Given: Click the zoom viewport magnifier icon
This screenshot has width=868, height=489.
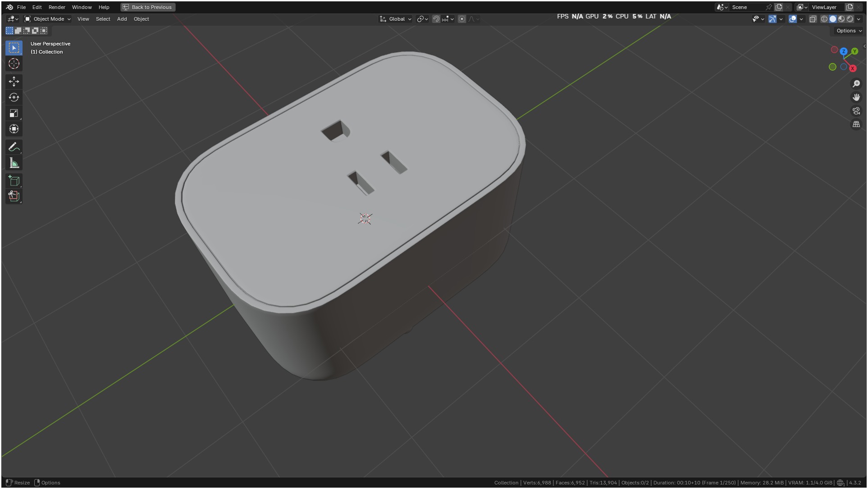Looking at the screenshot, I should coord(856,84).
